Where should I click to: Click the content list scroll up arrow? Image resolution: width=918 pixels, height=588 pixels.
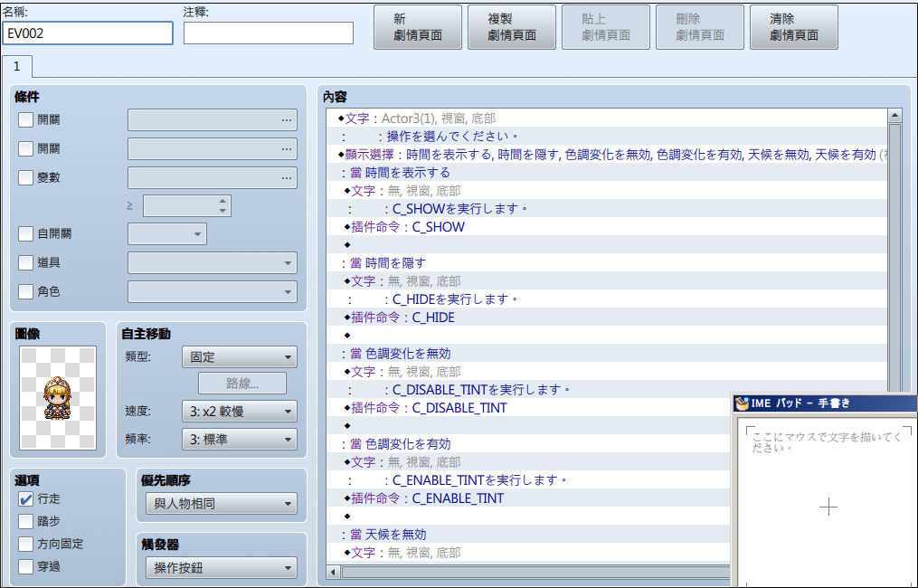[894, 116]
